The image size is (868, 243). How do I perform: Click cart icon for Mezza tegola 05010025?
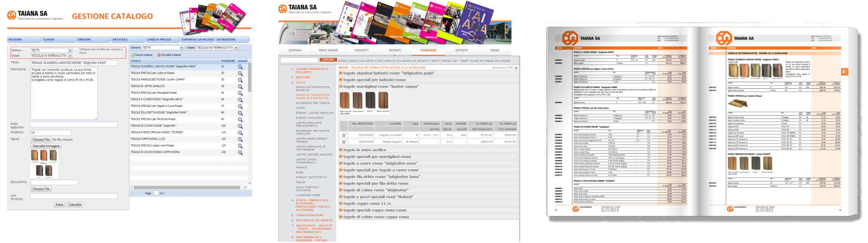(344, 142)
